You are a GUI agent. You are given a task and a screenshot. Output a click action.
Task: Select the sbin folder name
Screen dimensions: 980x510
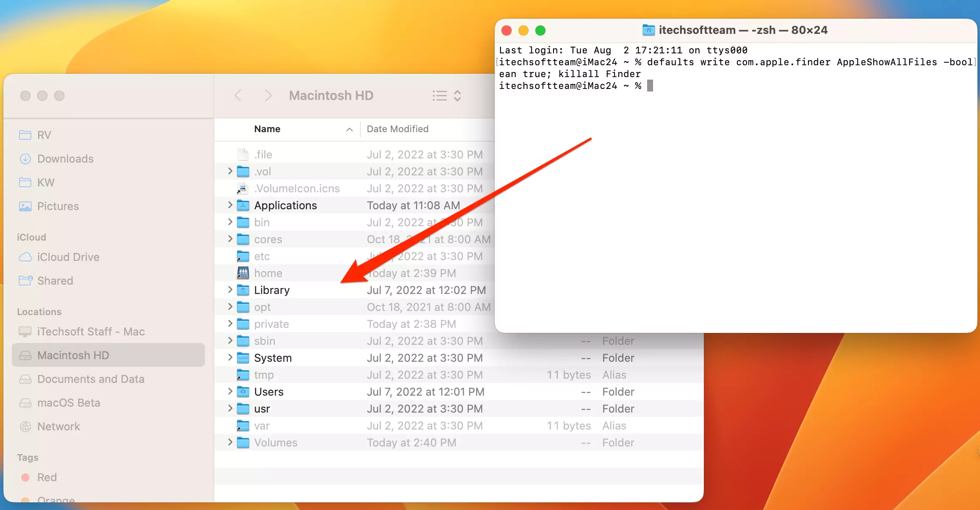265,341
